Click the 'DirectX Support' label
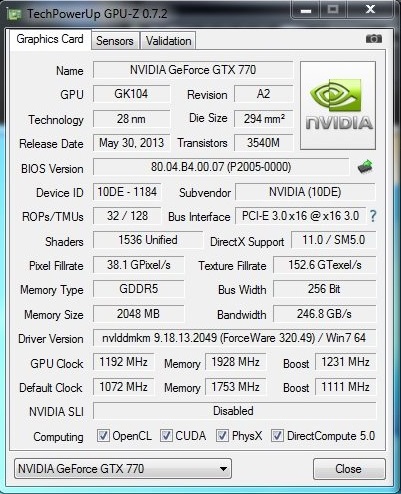Screen dimensions: 401x494 (x=247, y=242)
